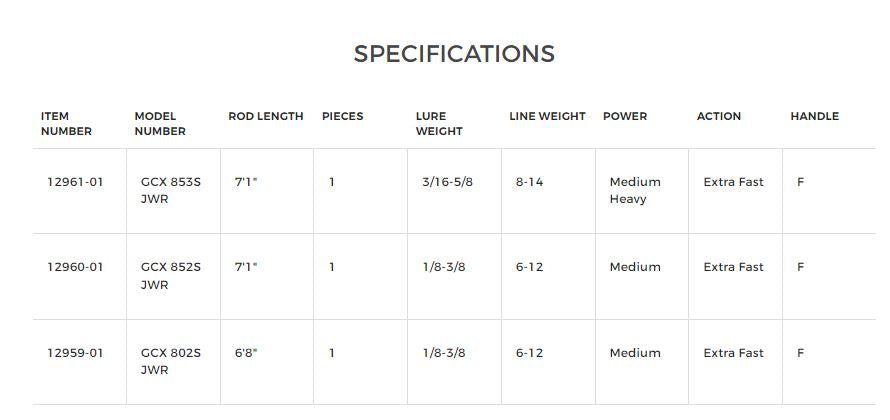This screenshot has width=890, height=420.
Task: Click the Lure Weight column header
Action: point(439,124)
